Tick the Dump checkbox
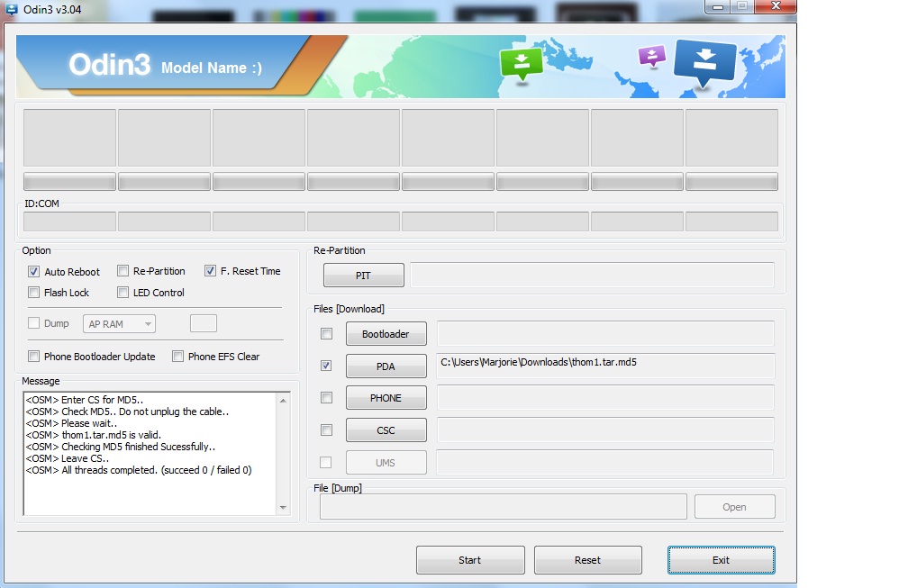This screenshot has height=588, width=908. (33, 323)
